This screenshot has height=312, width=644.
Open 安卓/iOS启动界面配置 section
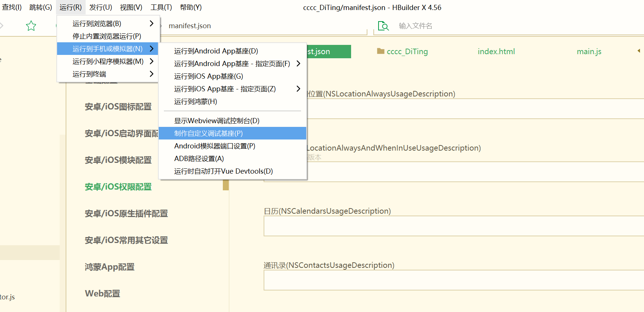[x=122, y=133]
